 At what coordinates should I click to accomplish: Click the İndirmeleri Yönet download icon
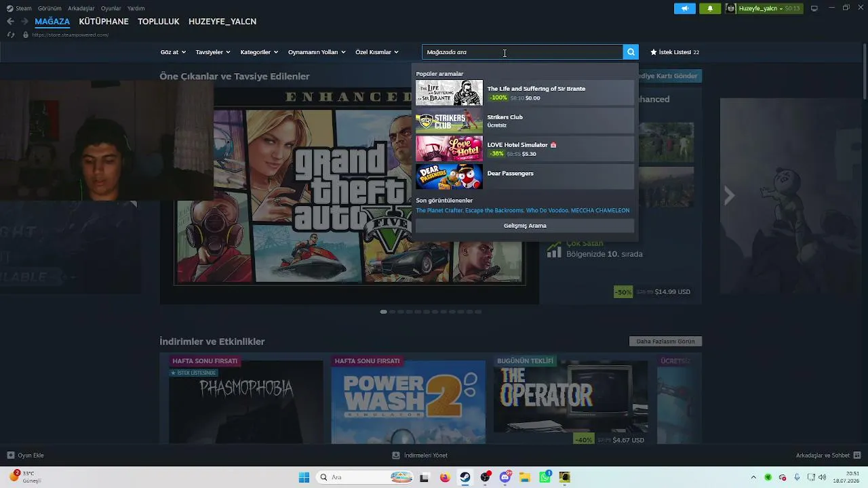click(396, 455)
